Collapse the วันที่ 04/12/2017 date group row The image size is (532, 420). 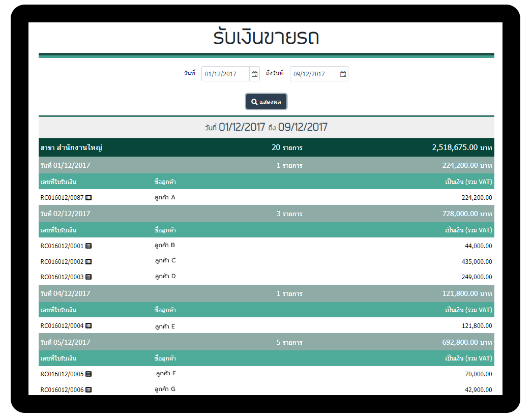[x=266, y=293]
